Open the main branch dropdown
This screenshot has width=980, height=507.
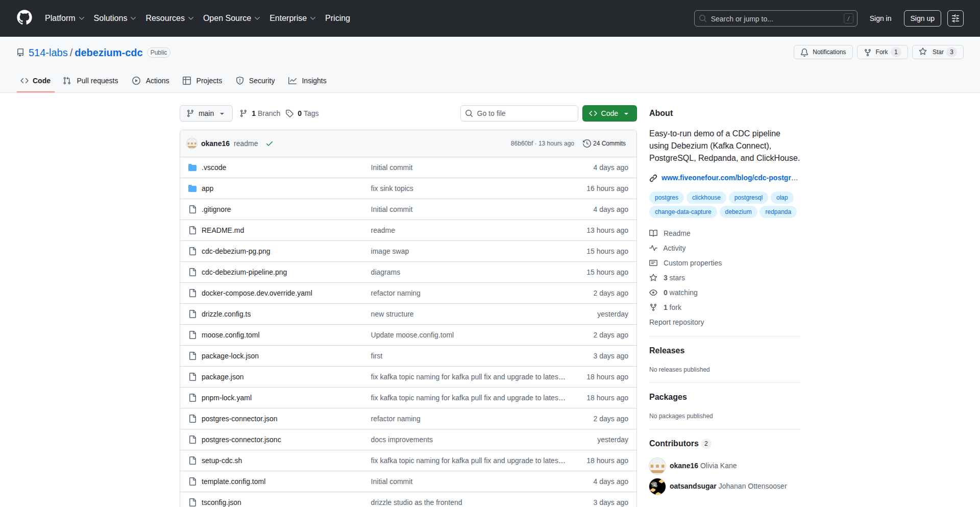[206, 113]
